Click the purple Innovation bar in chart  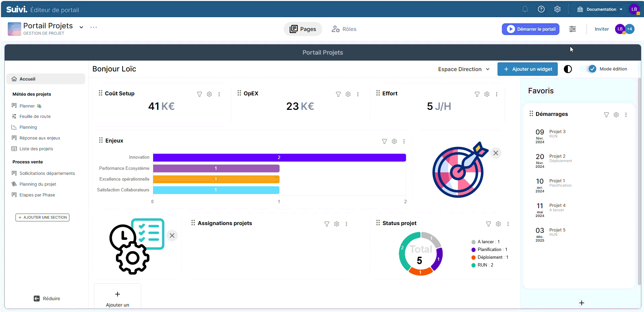279,158
